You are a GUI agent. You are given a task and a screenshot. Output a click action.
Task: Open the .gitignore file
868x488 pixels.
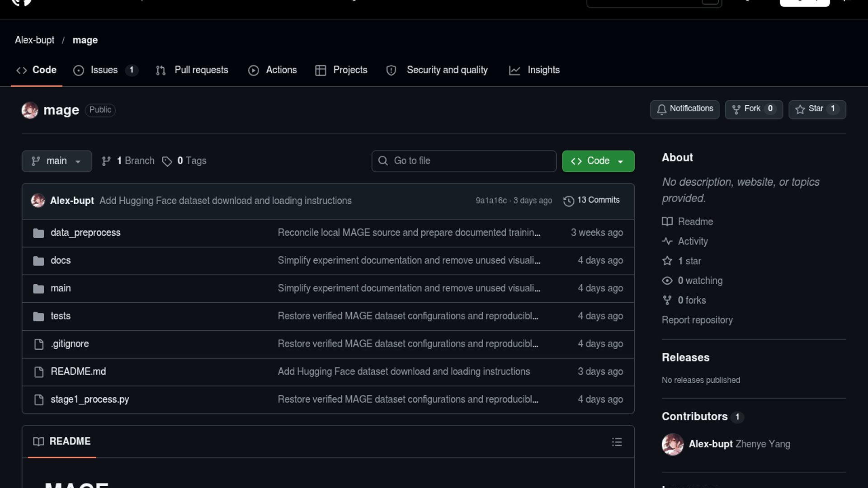tap(70, 344)
